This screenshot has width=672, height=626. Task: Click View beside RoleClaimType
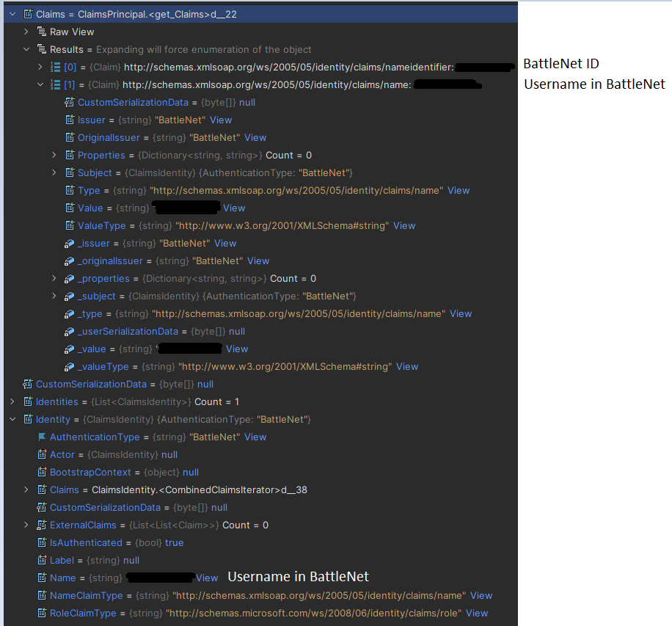point(477,613)
